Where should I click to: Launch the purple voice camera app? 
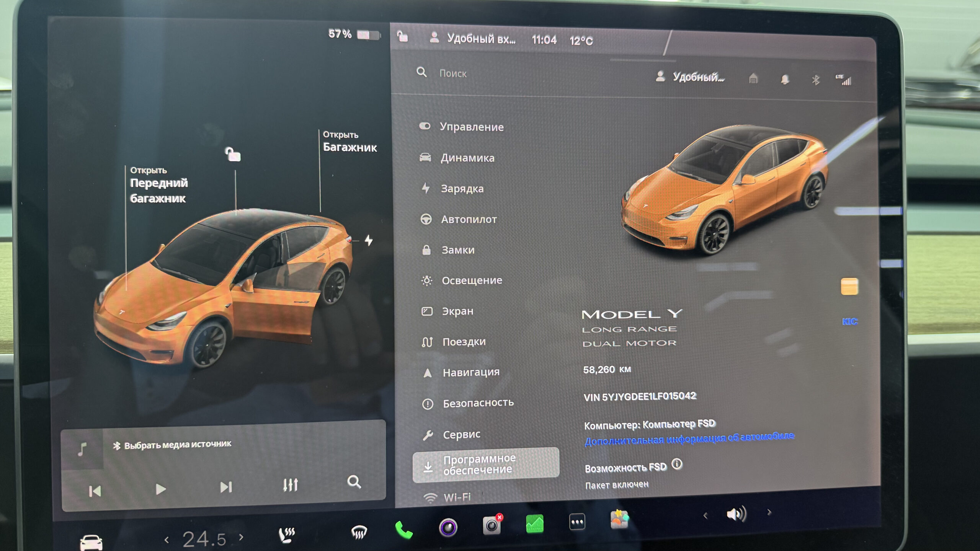point(448,527)
